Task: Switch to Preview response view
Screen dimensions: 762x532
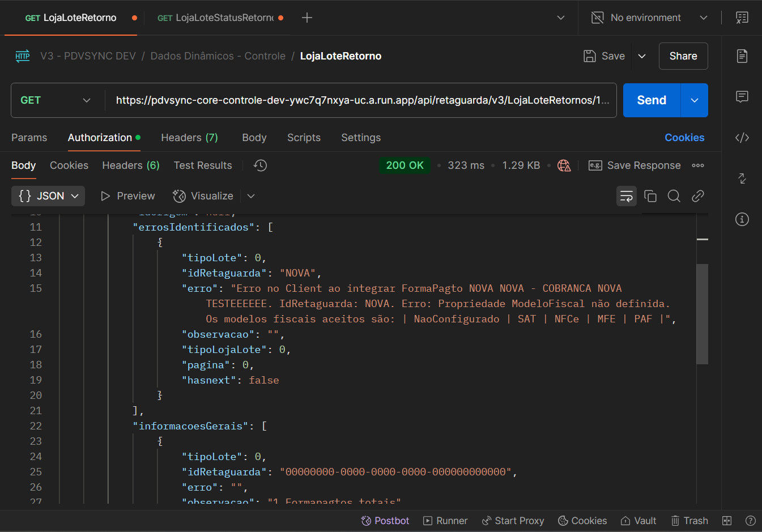Action: pyautogui.click(x=127, y=196)
